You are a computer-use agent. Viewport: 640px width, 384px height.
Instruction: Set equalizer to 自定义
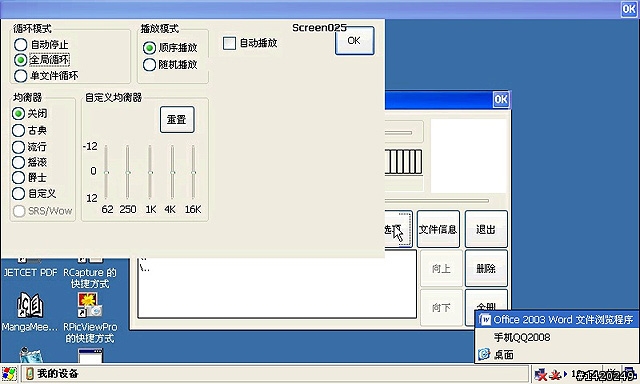click(x=18, y=193)
